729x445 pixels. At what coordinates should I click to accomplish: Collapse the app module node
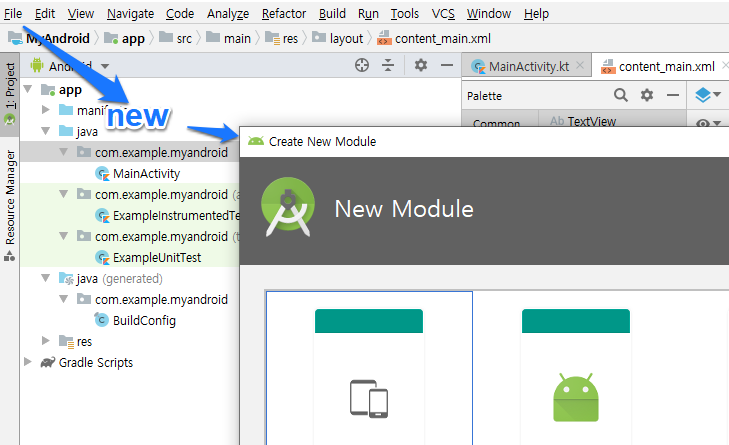(28, 89)
